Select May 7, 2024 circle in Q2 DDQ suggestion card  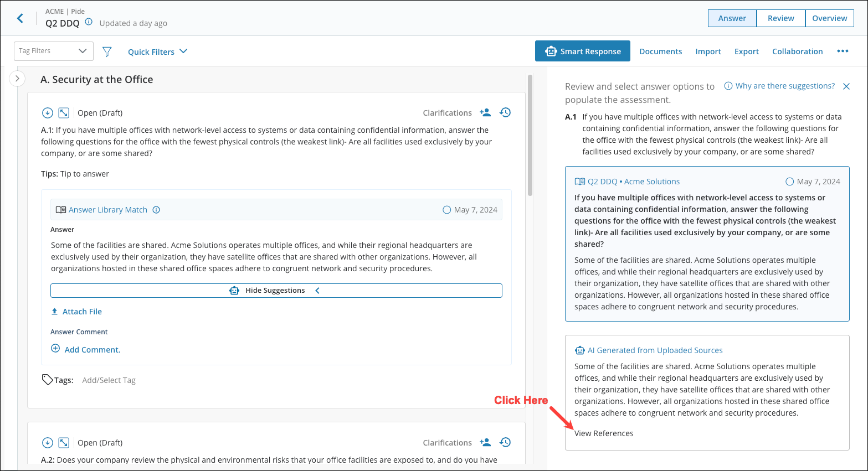pos(790,182)
